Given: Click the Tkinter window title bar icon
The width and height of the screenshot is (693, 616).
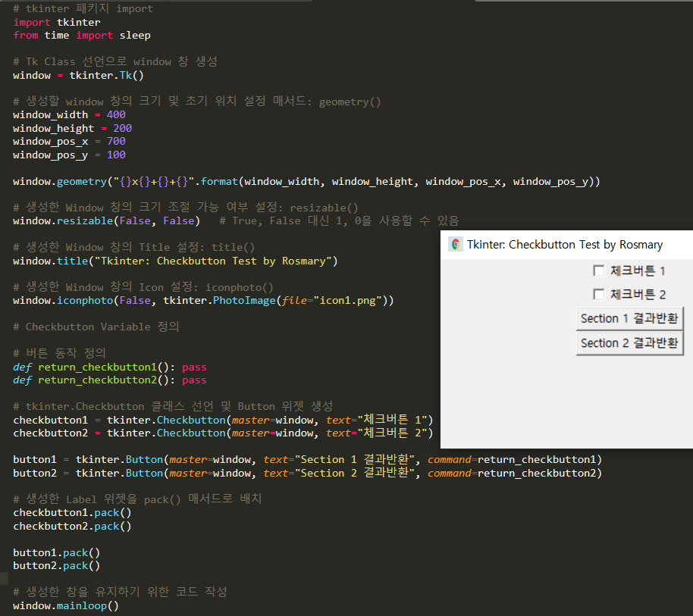Looking at the screenshot, I should (455, 244).
